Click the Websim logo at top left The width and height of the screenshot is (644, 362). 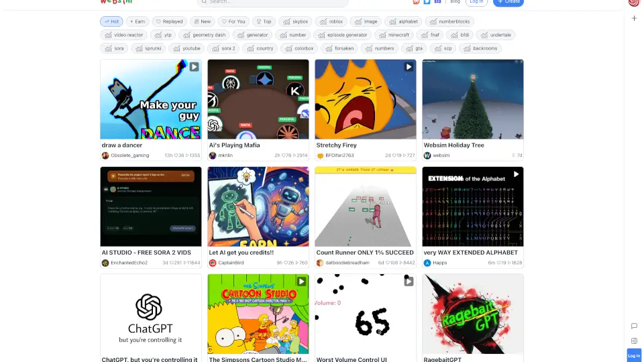point(116,1)
